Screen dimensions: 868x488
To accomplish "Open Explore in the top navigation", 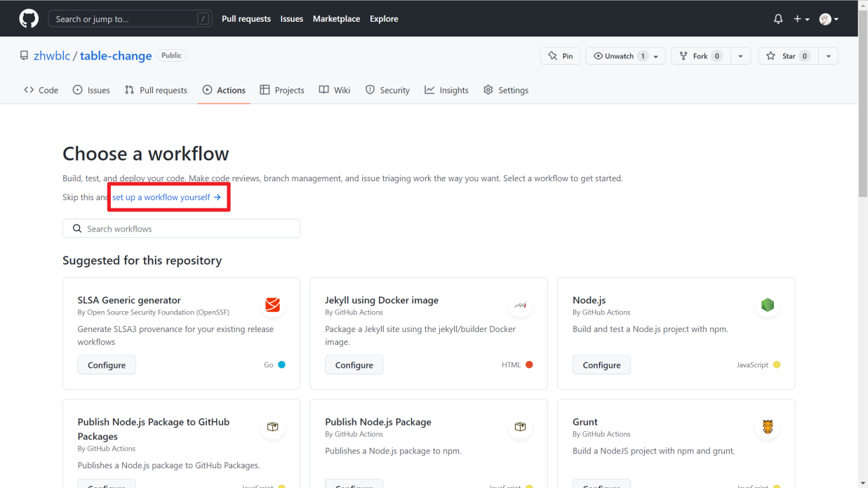I will pos(384,19).
